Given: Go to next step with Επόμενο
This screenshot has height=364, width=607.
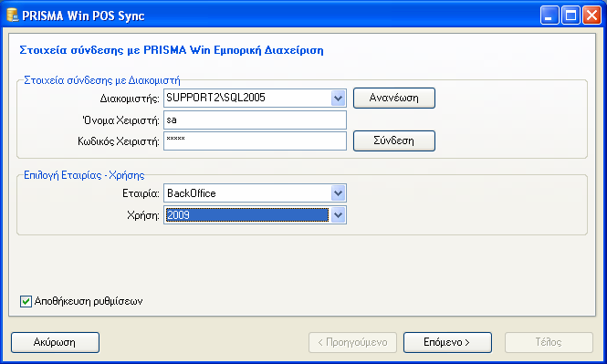Looking at the screenshot, I should pos(447,342).
